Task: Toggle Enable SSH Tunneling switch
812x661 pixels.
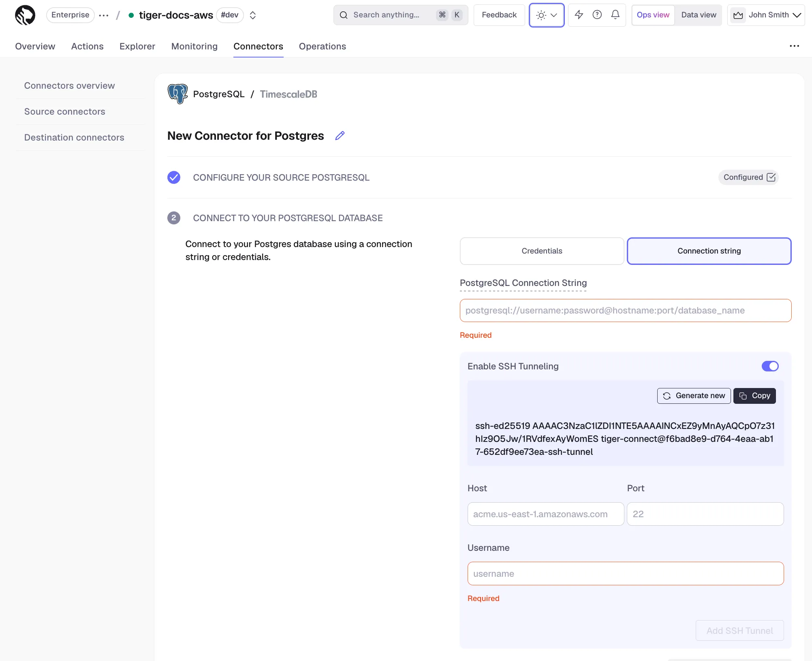Action: 770,366
